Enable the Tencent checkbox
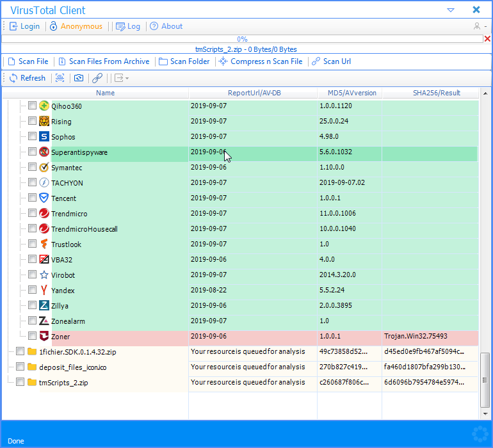Screen dimensions: 493x448 coord(32,197)
